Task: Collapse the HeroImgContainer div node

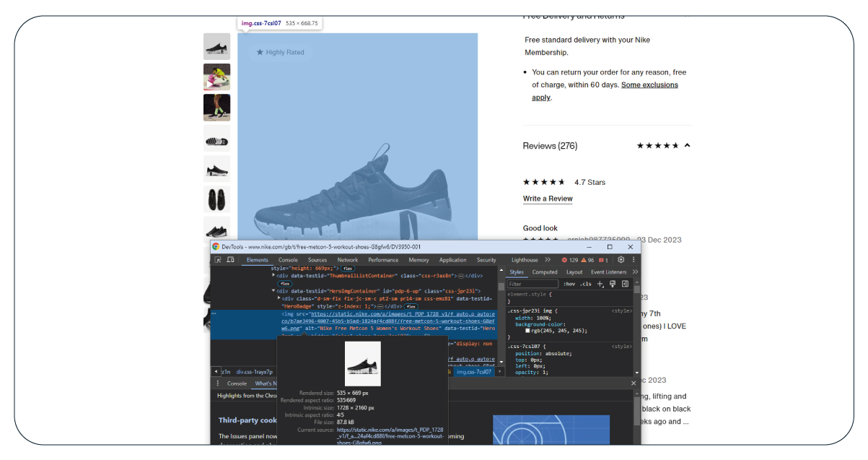Action: click(x=273, y=290)
